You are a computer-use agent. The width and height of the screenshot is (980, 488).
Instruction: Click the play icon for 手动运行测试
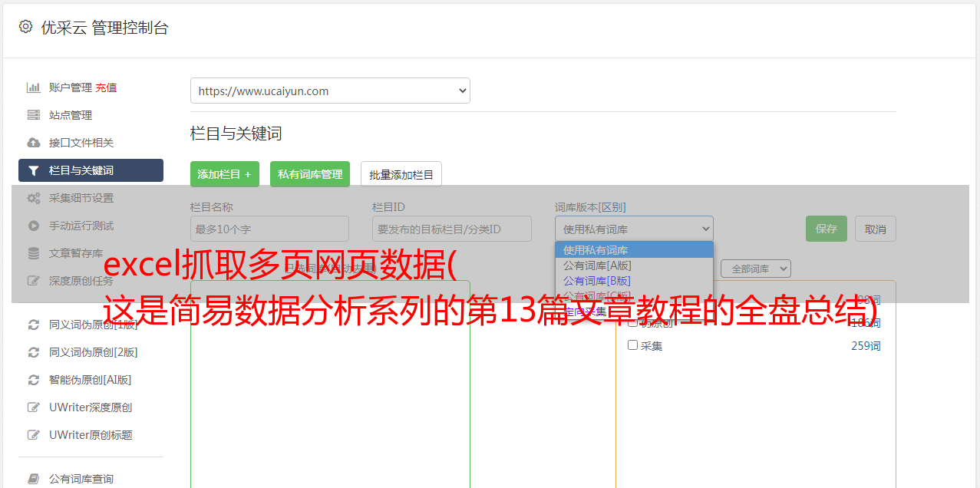pos(34,226)
